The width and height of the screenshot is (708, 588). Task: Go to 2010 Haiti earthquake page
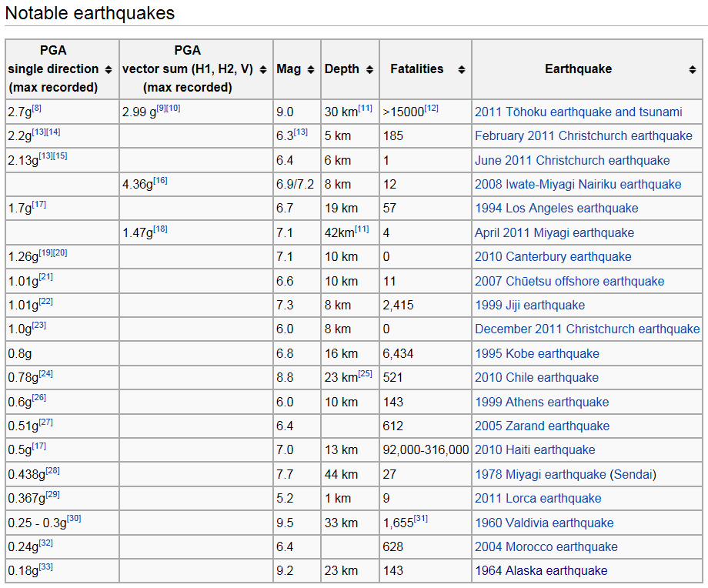(x=535, y=450)
